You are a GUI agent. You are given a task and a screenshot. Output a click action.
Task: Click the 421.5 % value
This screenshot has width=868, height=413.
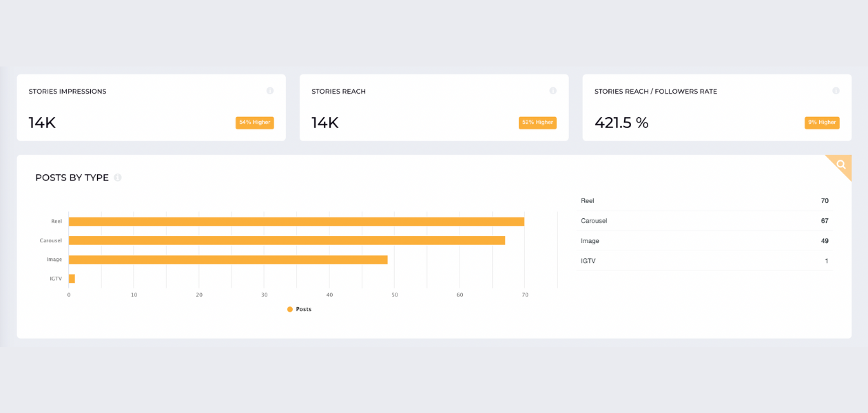tap(621, 123)
